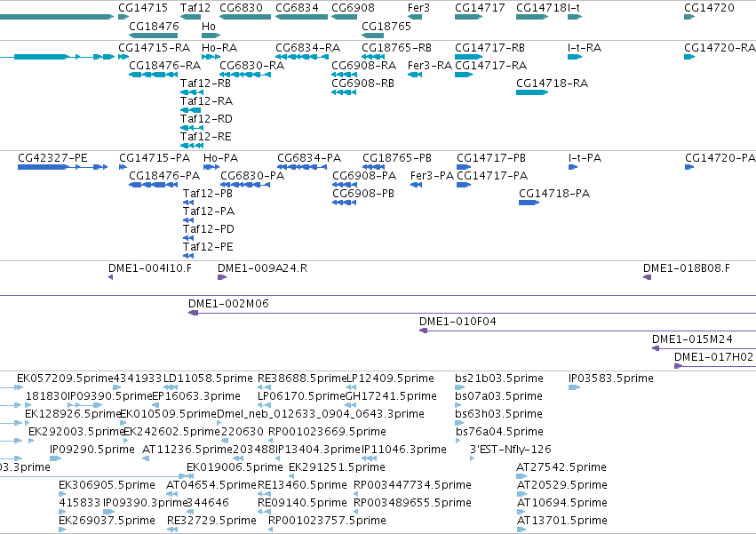Image resolution: width=756 pixels, height=534 pixels.
Task: Click transcript CG14718-RA
Action: tap(552, 84)
